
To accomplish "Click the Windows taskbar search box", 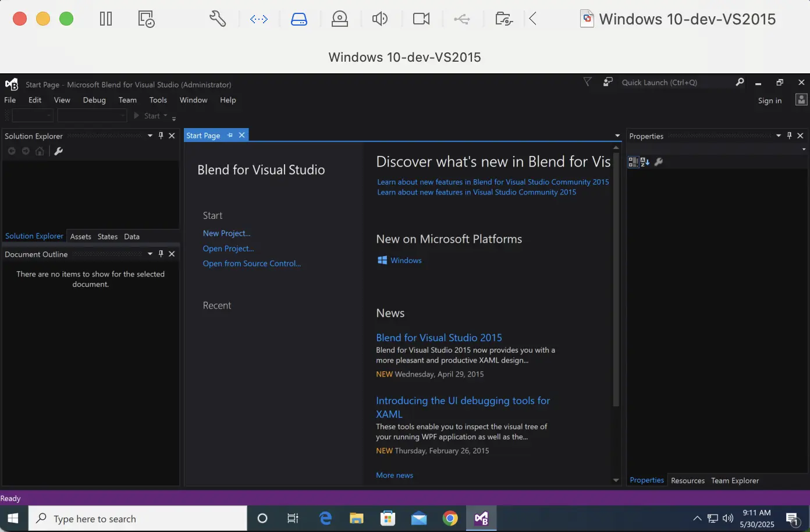I will 138,518.
